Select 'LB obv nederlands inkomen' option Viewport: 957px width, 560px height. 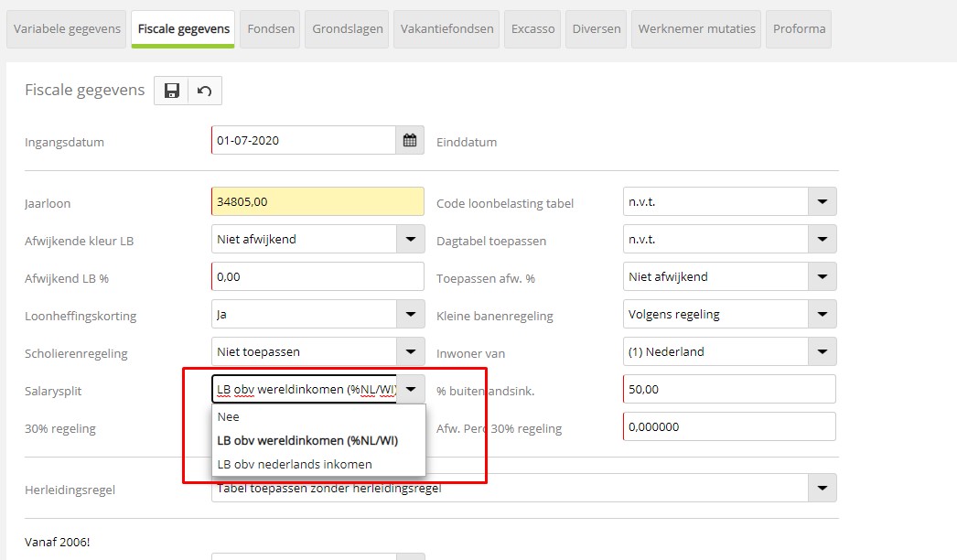(x=295, y=464)
